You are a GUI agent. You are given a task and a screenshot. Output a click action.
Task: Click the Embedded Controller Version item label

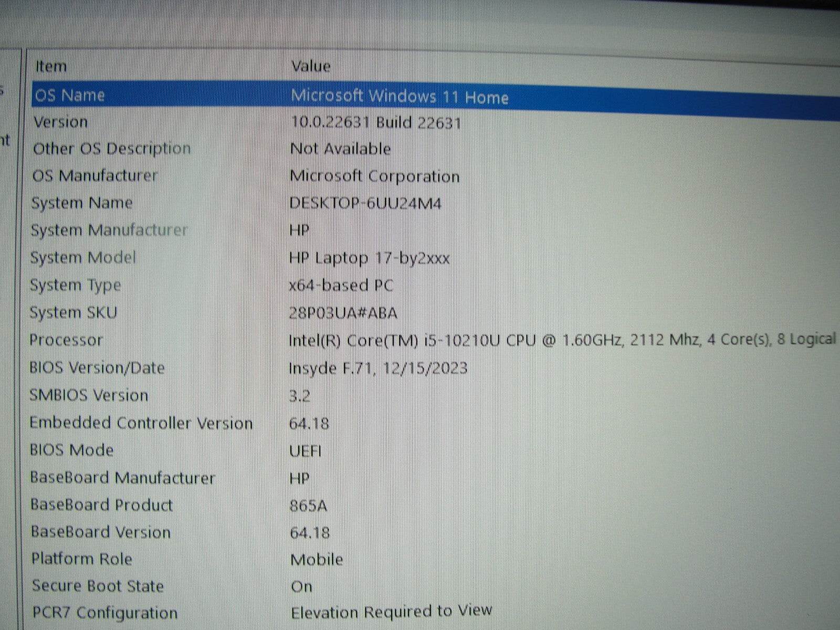point(141,423)
